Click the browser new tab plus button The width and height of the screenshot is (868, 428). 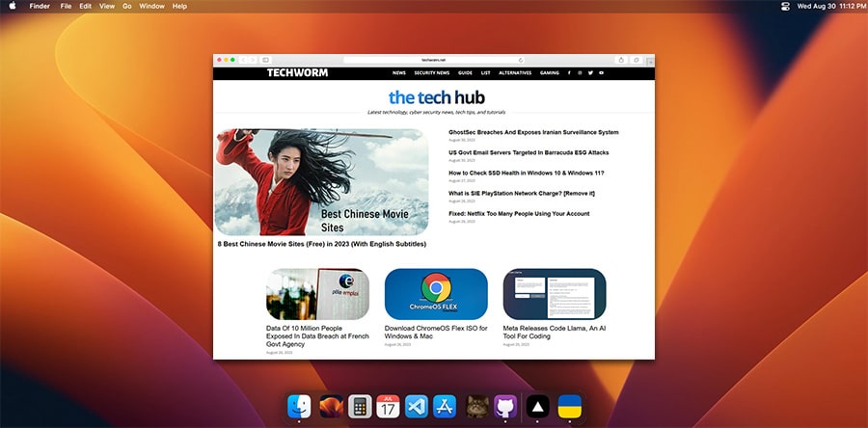[x=650, y=61]
